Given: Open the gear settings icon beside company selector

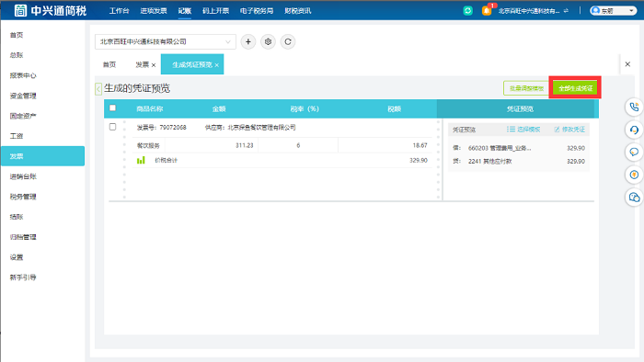Looking at the screenshot, I should tap(268, 42).
